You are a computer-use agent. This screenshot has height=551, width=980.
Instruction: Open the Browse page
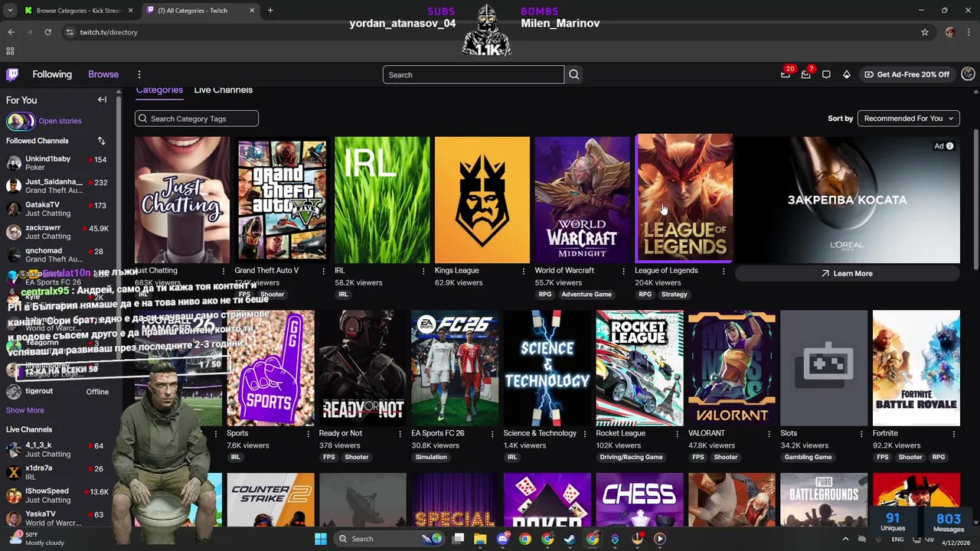103,74
